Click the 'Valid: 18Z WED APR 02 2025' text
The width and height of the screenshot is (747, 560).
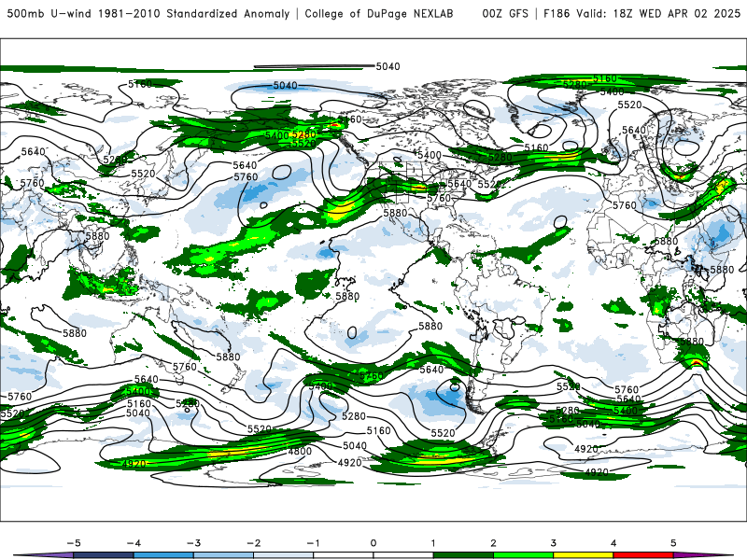click(x=658, y=13)
